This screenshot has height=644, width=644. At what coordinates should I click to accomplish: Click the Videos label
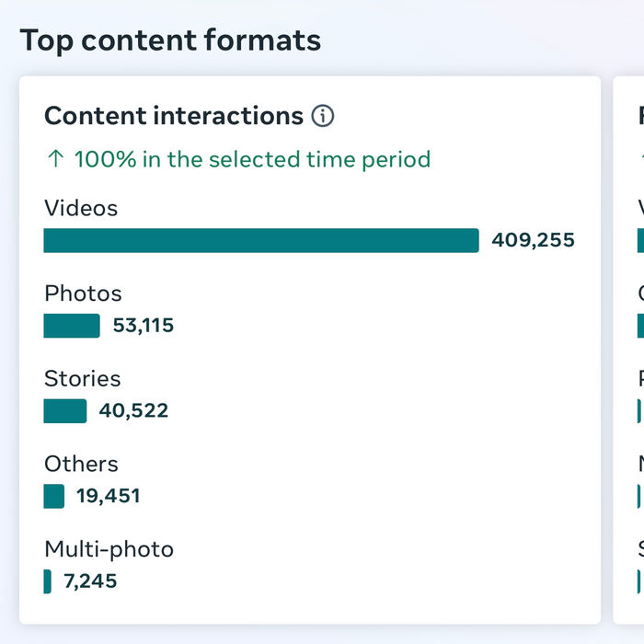coord(81,208)
